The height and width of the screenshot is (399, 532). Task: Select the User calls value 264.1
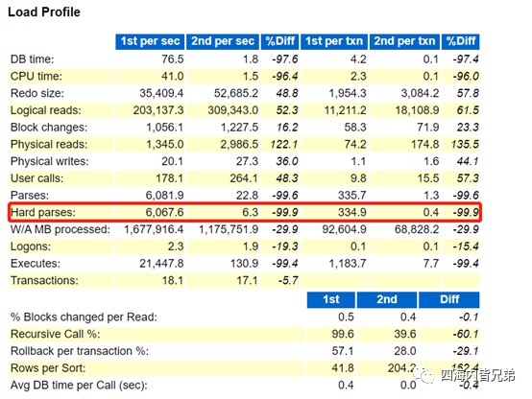point(244,178)
